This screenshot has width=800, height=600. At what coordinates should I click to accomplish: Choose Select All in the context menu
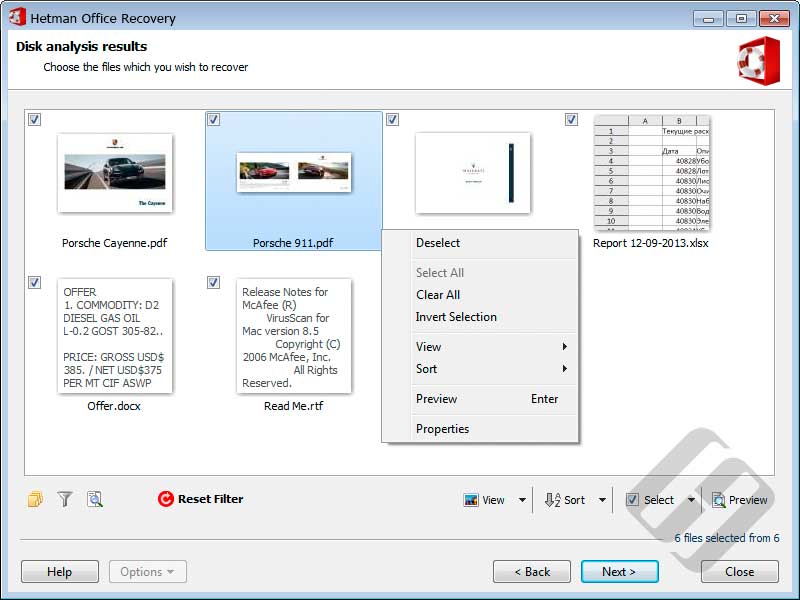pos(481,272)
